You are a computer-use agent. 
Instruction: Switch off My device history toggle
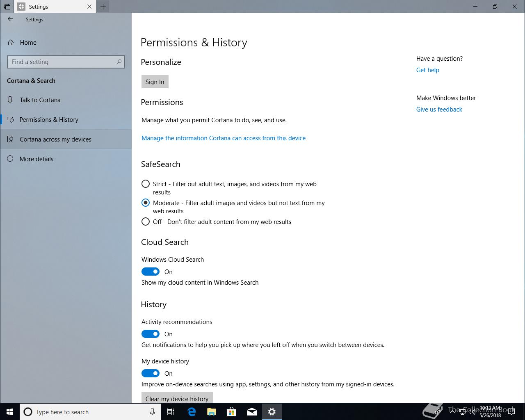point(151,373)
